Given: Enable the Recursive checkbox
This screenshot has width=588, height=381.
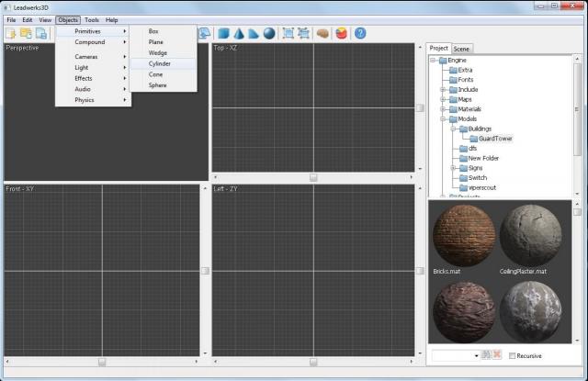Looking at the screenshot, I should [x=512, y=355].
